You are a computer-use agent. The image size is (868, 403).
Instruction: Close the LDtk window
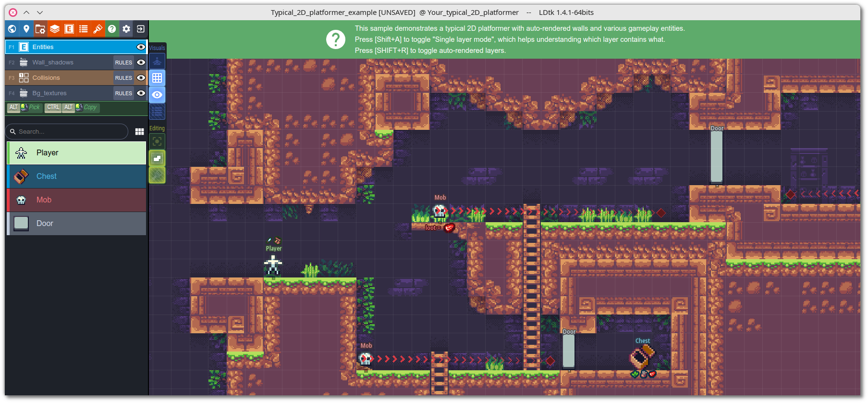pos(13,13)
